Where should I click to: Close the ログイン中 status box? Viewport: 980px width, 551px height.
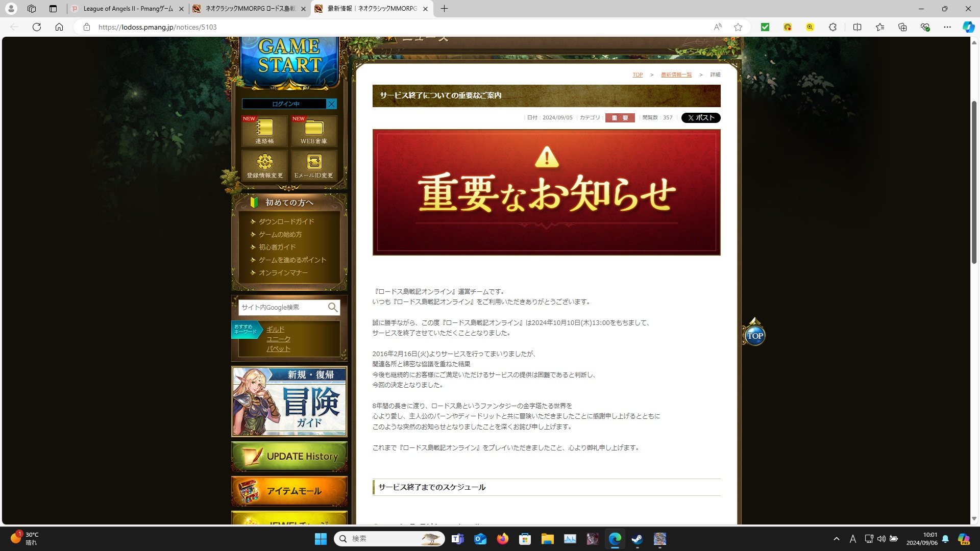click(331, 104)
